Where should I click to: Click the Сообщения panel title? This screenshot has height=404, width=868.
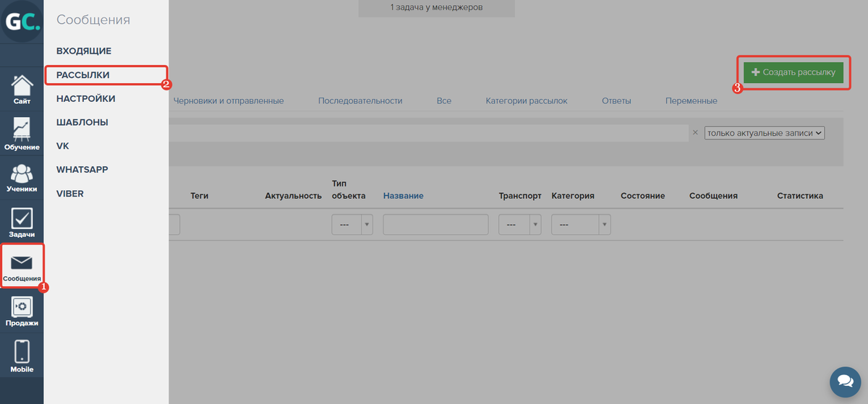click(x=93, y=20)
